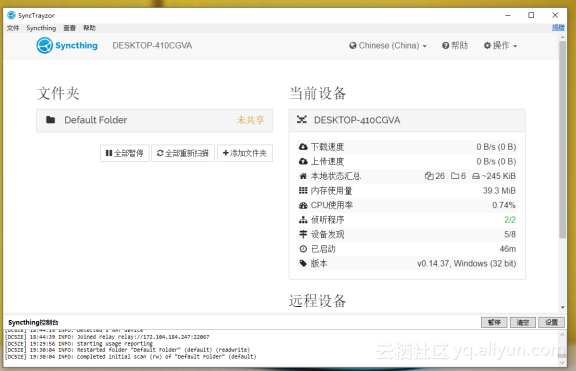Expand the 操作 actions dropdown
Screen dimensions: 576x371
pos(500,46)
